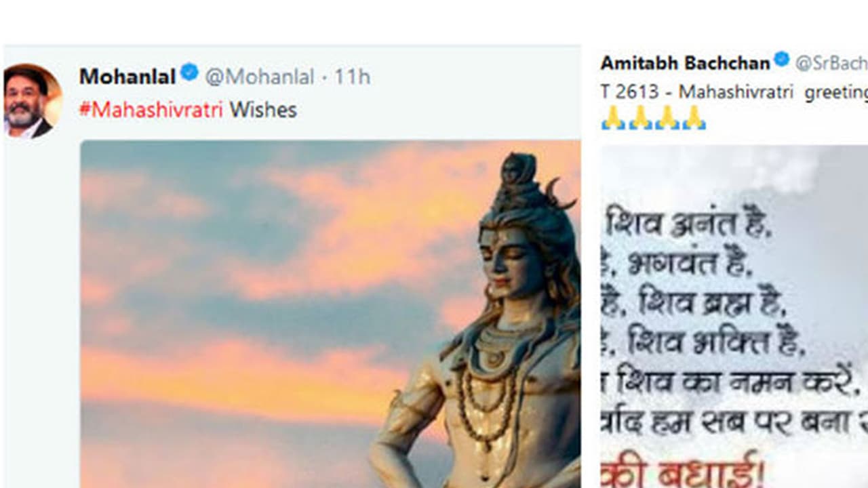Open the #Mahashivratri hashtag

click(151, 110)
